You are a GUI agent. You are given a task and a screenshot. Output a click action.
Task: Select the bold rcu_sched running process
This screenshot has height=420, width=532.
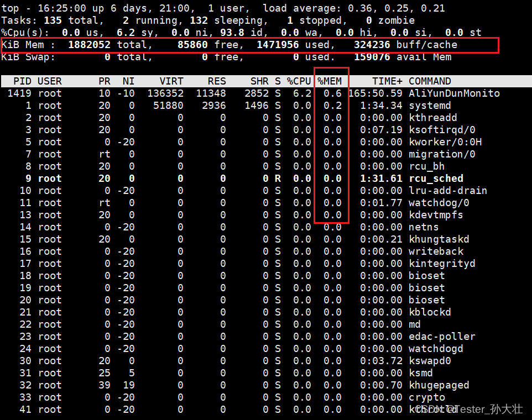click(x=436, y=179)
